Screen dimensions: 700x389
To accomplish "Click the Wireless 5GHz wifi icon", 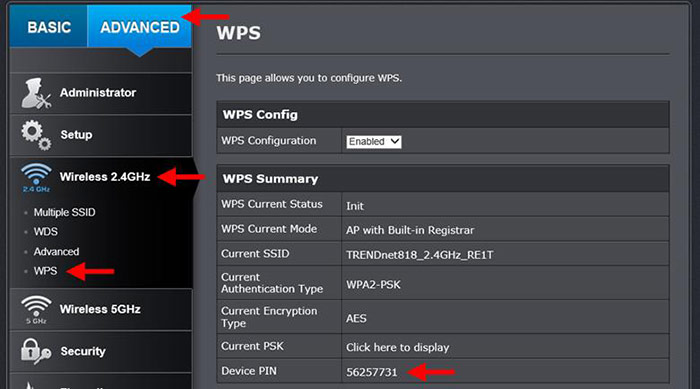I will tap(36, 309).
